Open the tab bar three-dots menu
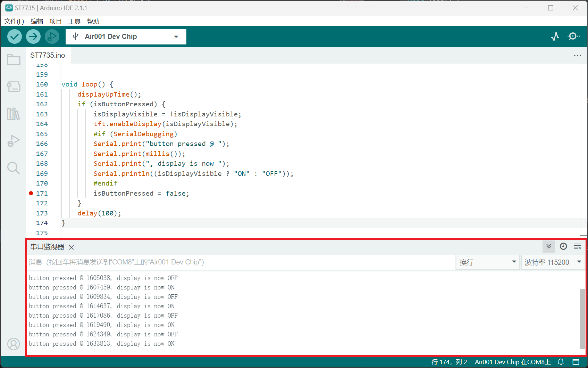This screenshot has width=588, height=368. pyautogui.click(x=578, y=55)
